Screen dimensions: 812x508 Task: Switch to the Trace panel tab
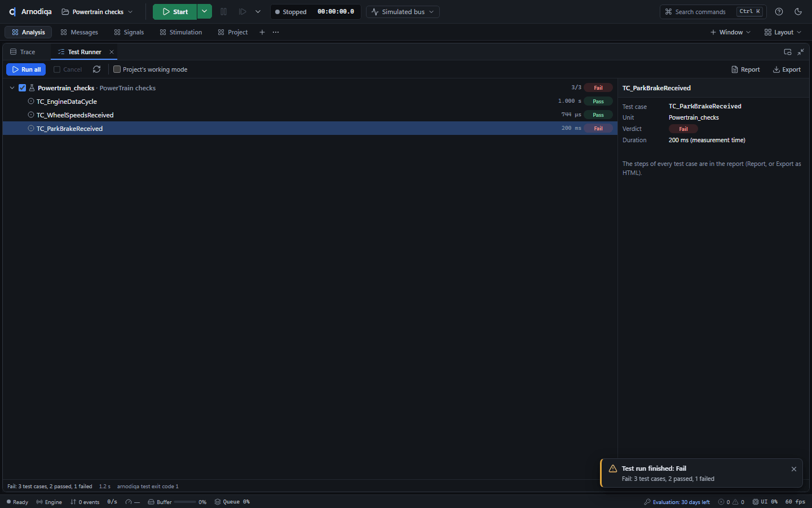[x=23, y=52]
